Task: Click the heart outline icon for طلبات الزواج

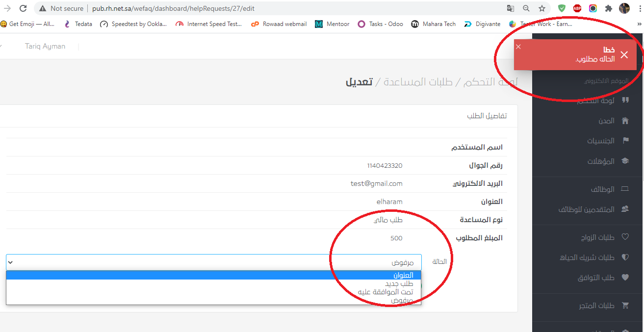Action: pos(625,237)
